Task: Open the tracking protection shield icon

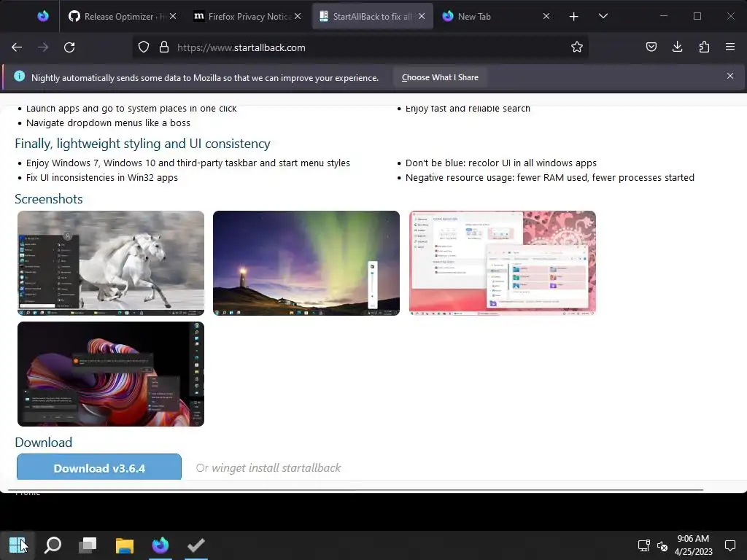Action: point(144,47)
